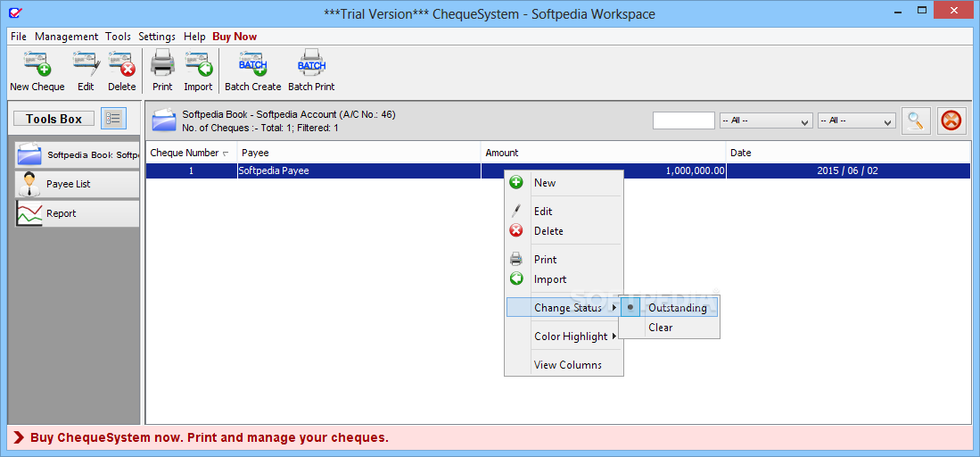Image resolution: width=980 pixels, height=457 pixels.
Task: Expand the Color Highlight submenu
Action: point(564,337)
